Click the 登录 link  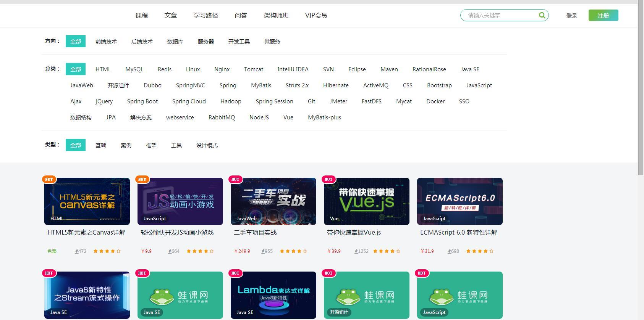(x=571, y=16)
